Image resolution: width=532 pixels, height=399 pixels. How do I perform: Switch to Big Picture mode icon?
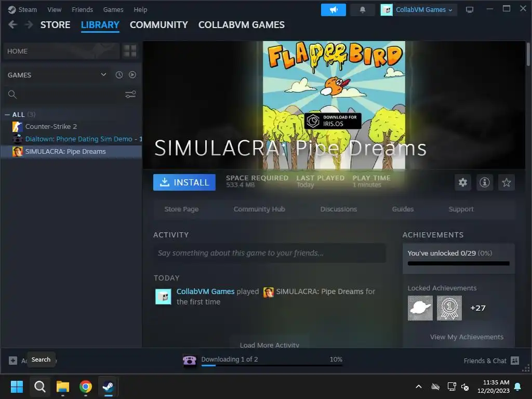pos(470,10)
